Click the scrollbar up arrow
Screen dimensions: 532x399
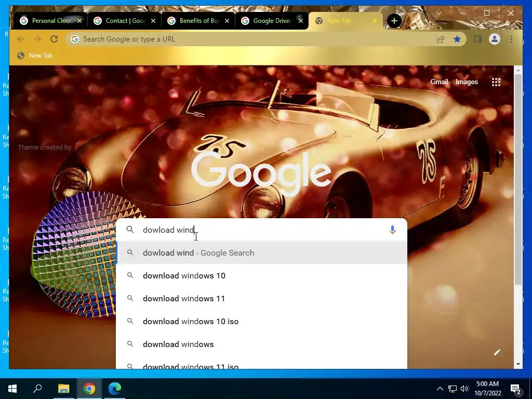[518, 70]
